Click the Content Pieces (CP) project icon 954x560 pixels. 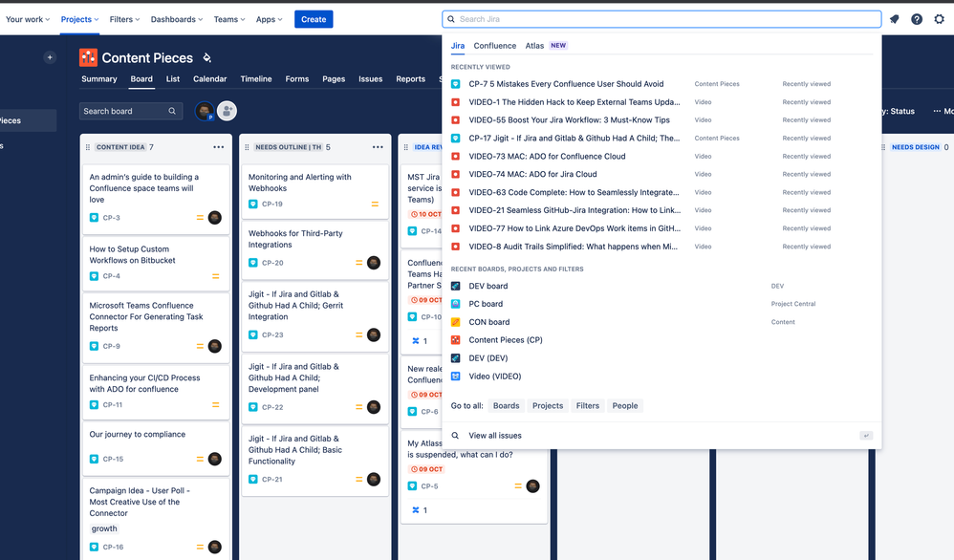pyautogui.click(x=455, y=340)
